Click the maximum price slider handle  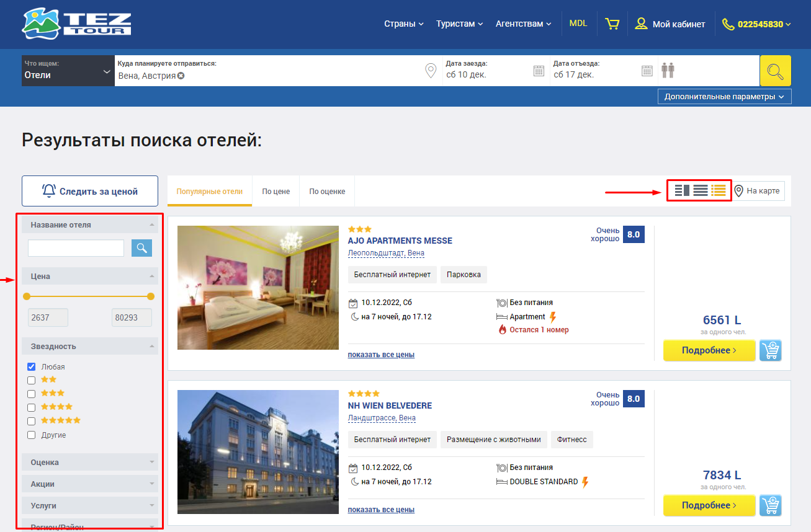coord(151,296)
